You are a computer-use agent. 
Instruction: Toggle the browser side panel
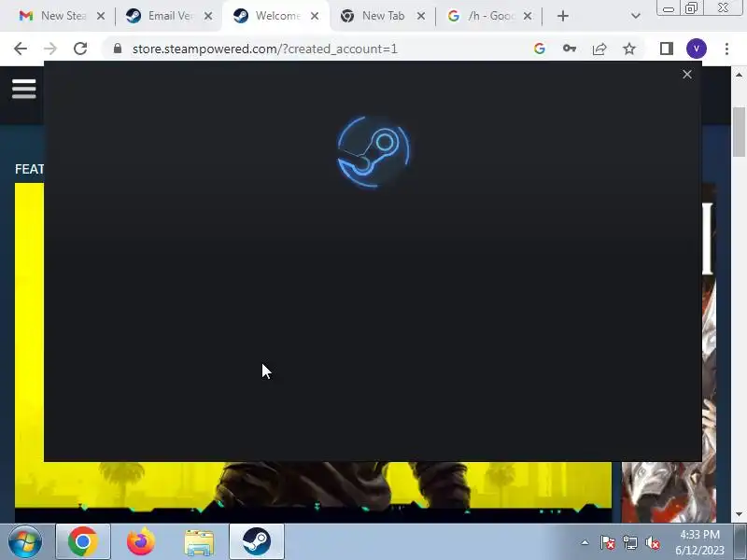tap(667, 49)
